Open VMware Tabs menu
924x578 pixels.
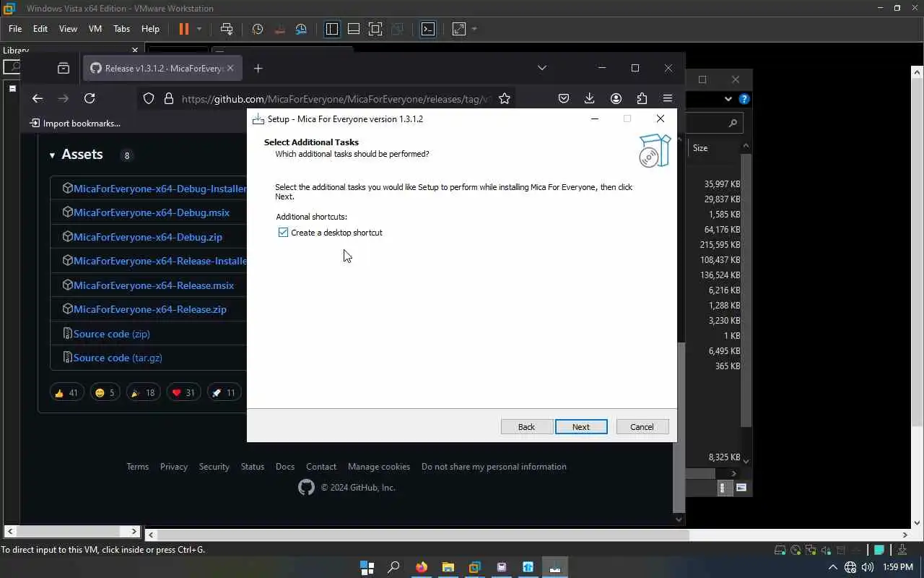[121, 29]
